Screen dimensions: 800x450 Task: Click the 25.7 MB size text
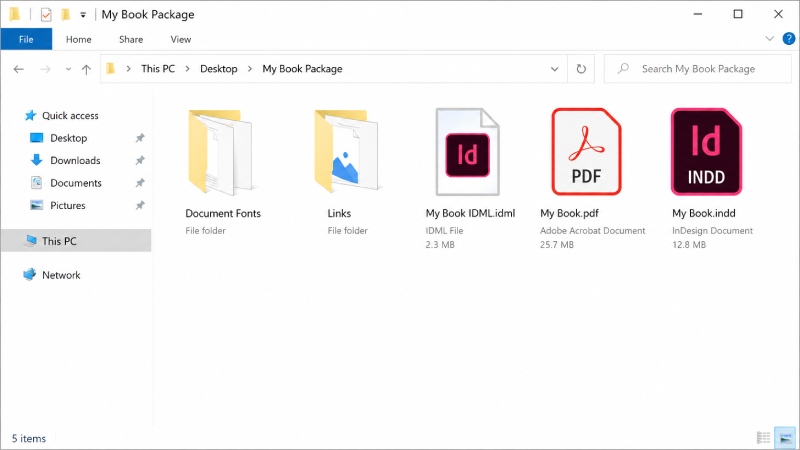(x=557, y=245)
